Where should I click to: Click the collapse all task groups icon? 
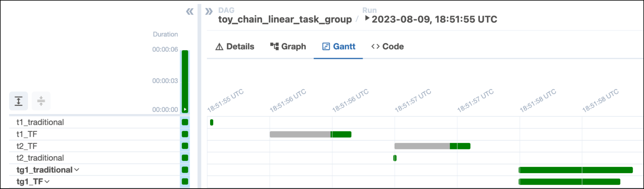tap(41, 101)
